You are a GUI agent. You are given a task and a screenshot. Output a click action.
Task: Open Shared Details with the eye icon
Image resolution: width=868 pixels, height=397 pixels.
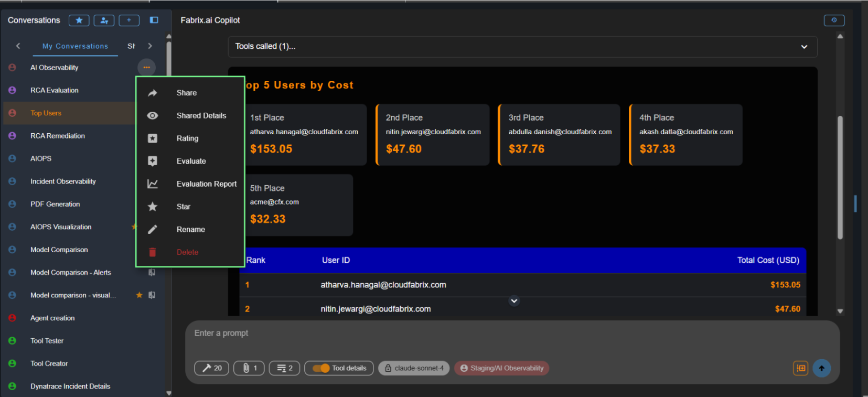point(201,115)
